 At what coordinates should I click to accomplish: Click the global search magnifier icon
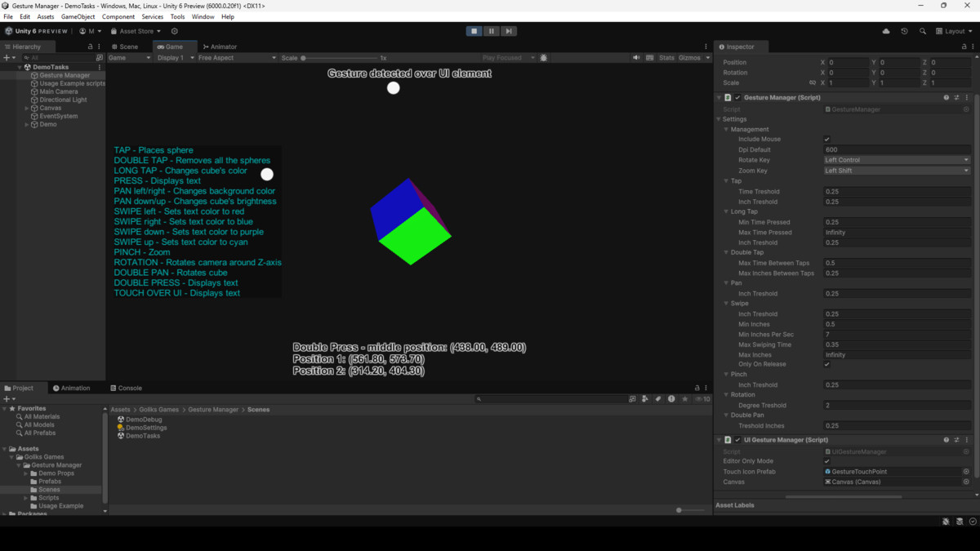923,31
